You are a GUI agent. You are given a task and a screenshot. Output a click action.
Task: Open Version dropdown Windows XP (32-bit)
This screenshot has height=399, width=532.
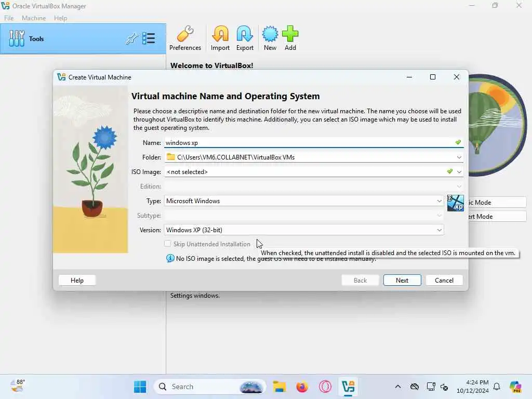tap(304, 230)
